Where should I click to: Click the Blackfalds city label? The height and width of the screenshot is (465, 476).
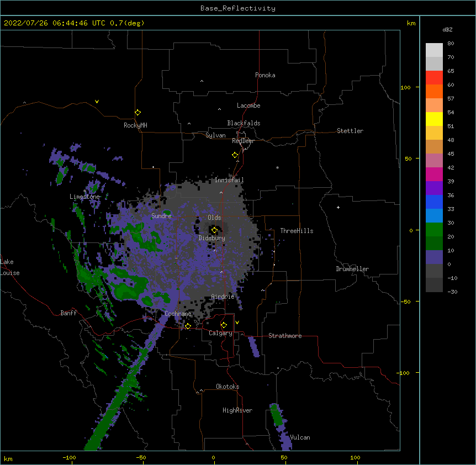click(244, 123)
